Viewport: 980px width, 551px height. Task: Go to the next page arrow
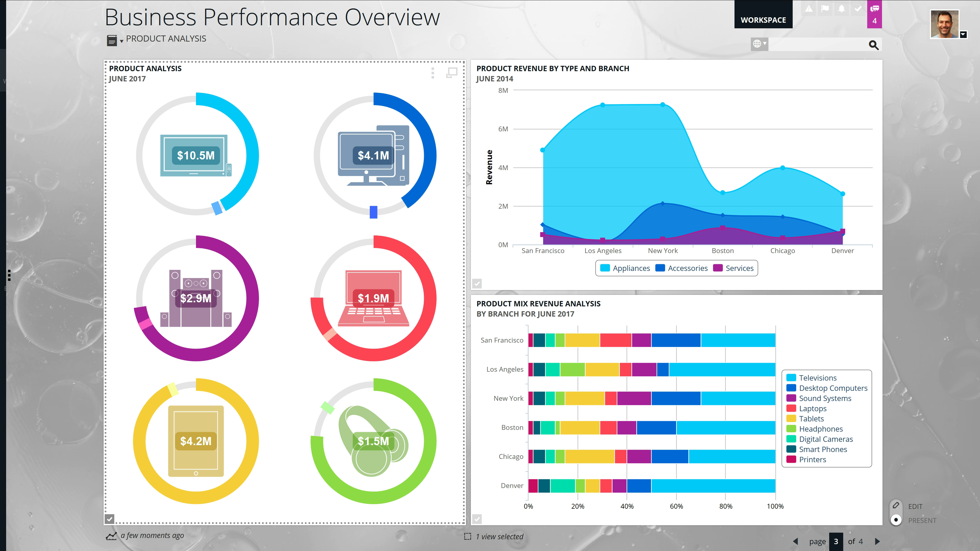click(877, 541)
